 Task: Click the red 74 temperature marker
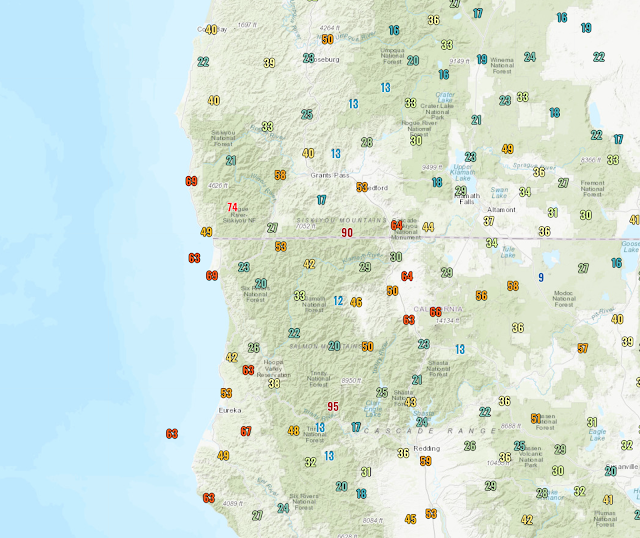[232, 207]
